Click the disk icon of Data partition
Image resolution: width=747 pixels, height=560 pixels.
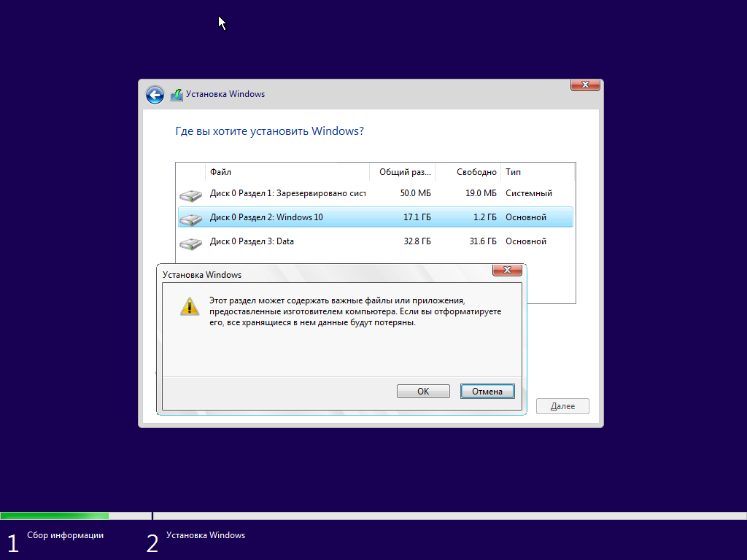[190, 241]
